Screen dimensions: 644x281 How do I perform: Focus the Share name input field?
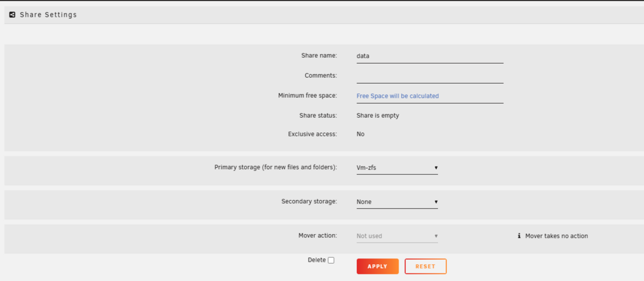coord(430,56)
